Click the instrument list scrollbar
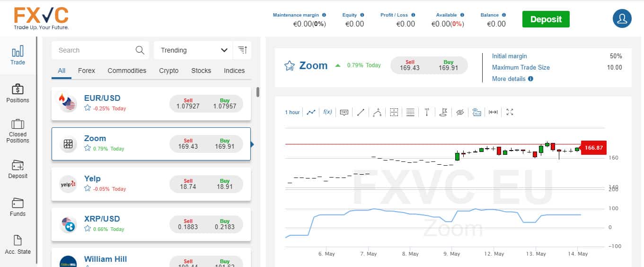 tap(258, 92)
